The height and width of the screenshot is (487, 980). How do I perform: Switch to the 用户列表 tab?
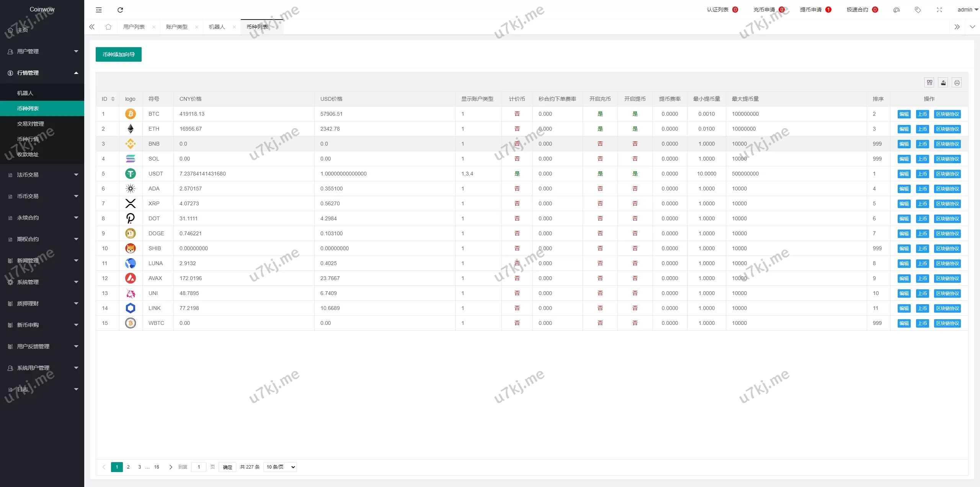(x=134, y=27)
